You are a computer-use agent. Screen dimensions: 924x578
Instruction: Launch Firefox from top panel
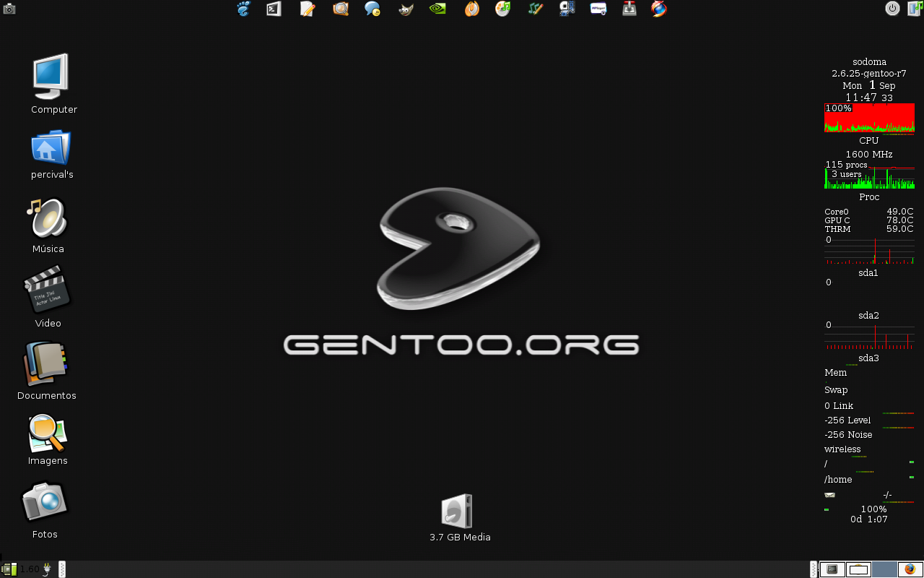click(x=659, y=9)
